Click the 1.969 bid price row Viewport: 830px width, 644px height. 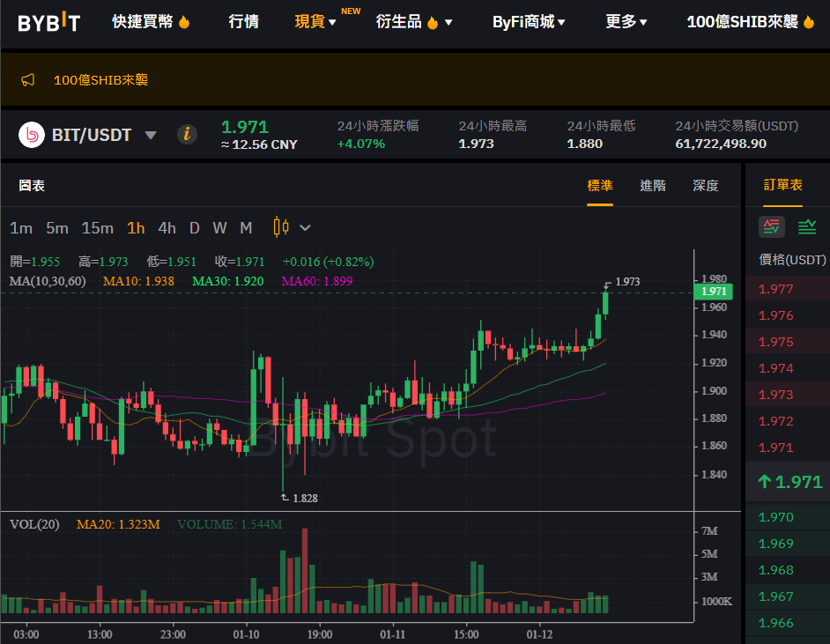pyautogui.click(x=788, y=544)
